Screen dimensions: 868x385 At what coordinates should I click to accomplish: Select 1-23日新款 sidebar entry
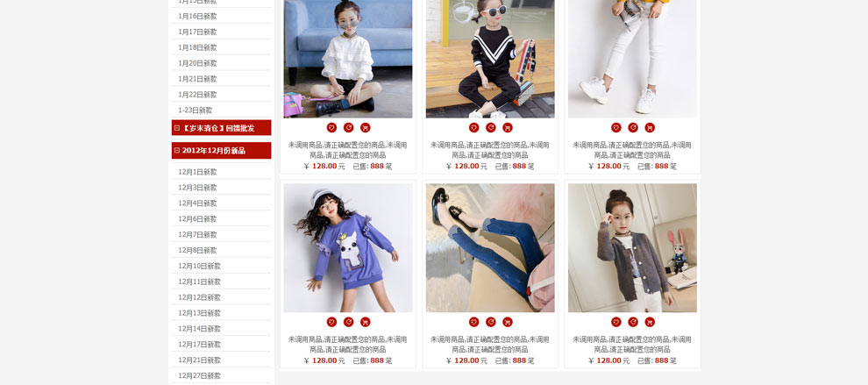195,111
